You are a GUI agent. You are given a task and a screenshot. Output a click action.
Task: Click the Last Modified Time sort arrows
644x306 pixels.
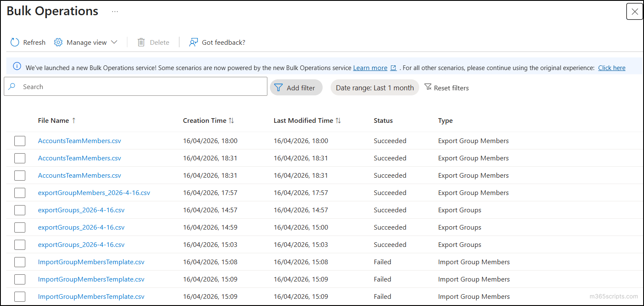coord(338,121)
